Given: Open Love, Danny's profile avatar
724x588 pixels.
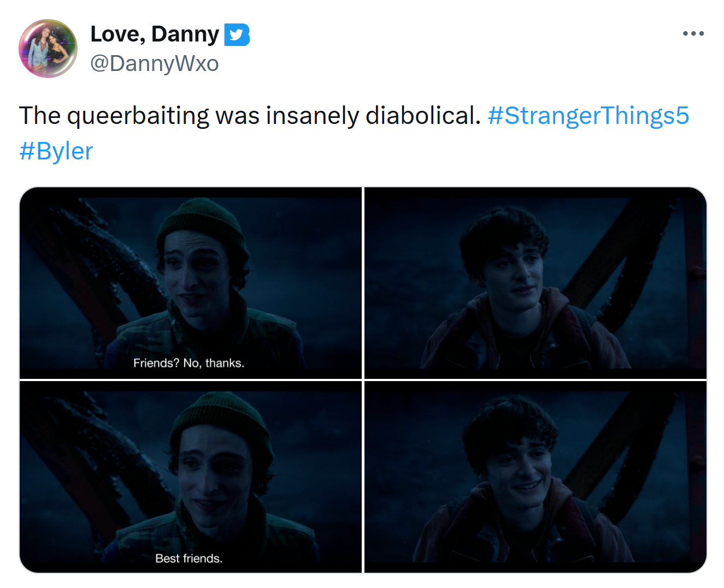Looking at the screenshot, I should click(x=48, y=49).
